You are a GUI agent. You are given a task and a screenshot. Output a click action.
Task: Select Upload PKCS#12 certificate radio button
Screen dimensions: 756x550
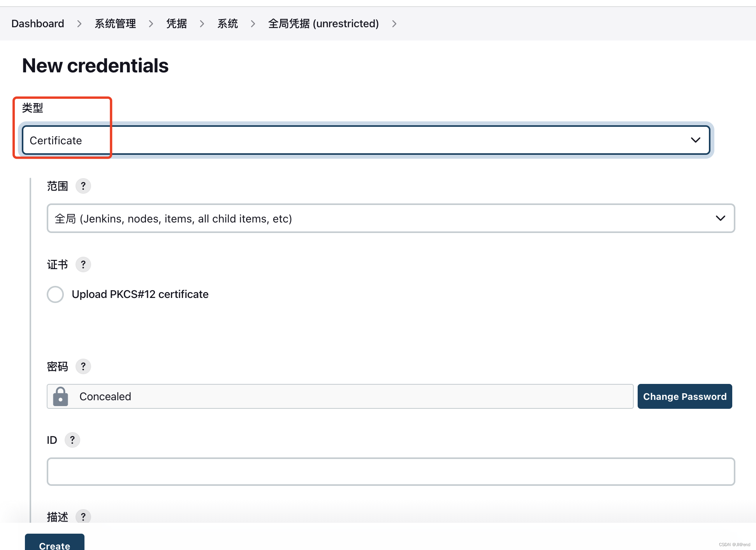(55, 294)
